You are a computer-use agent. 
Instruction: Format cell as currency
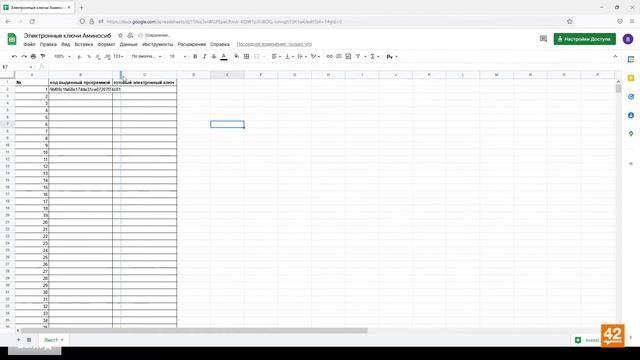(x=79, y=56)
